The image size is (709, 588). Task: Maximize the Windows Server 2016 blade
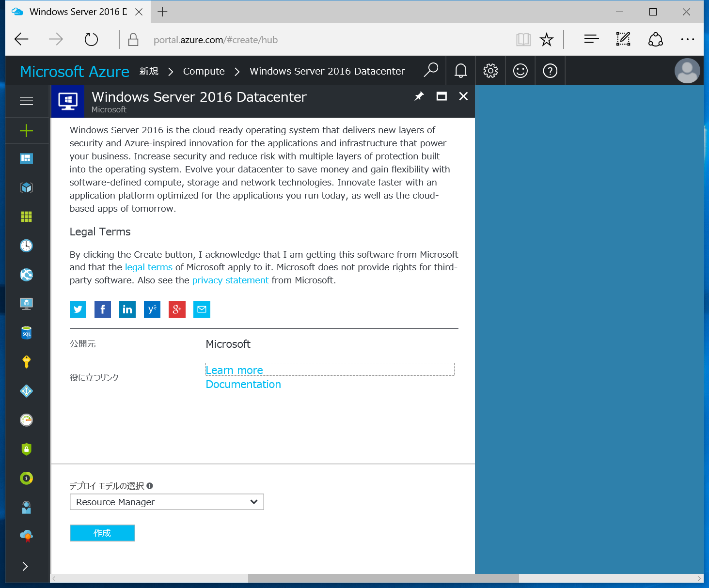click(x=441, y=96)
